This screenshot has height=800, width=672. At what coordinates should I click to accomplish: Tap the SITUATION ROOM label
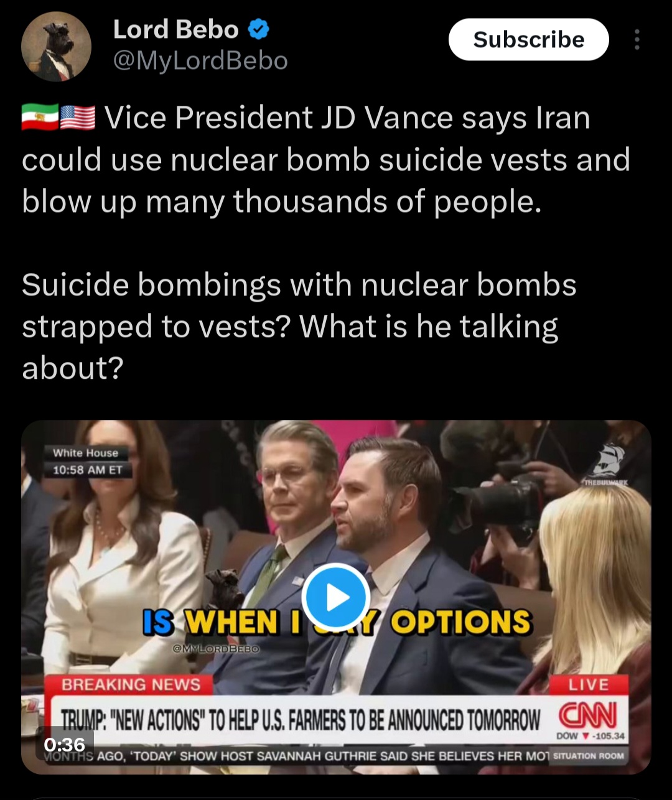click(x=588, y=756)
